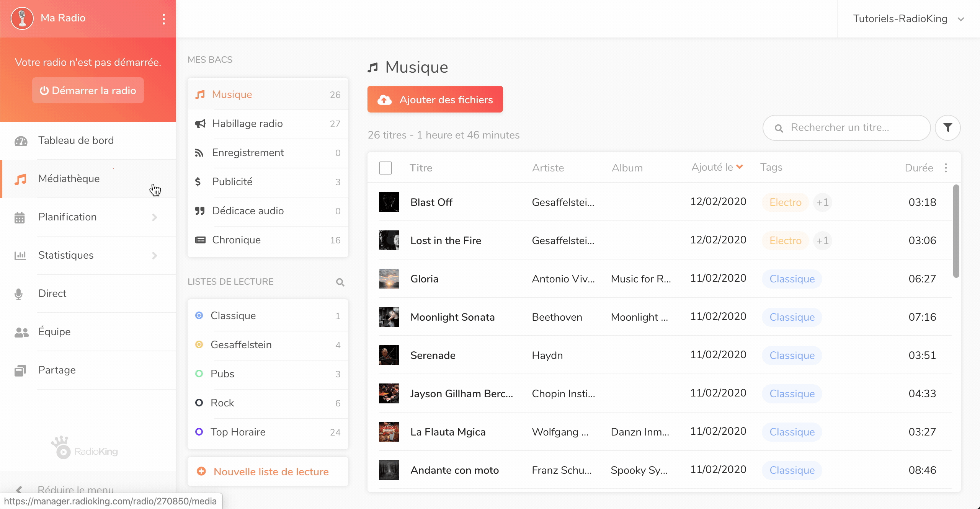The width and height of the screenshot is (980, 509).
Task: Click the Publicité dollar icon
Action: 198,182
